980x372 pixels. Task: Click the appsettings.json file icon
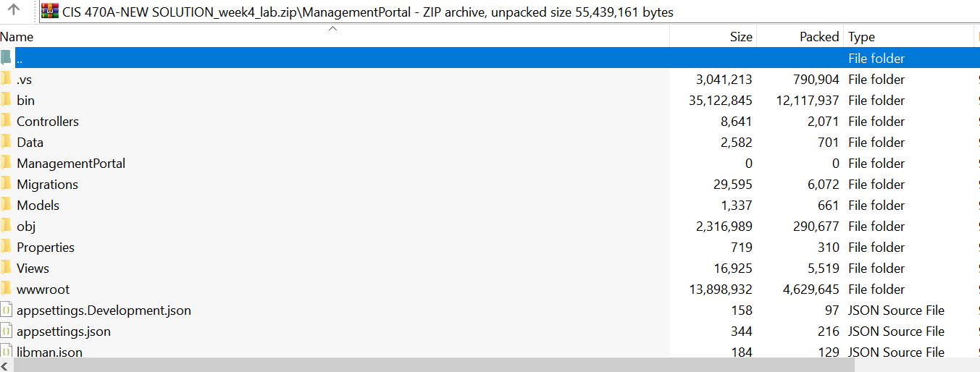(7, 331)
